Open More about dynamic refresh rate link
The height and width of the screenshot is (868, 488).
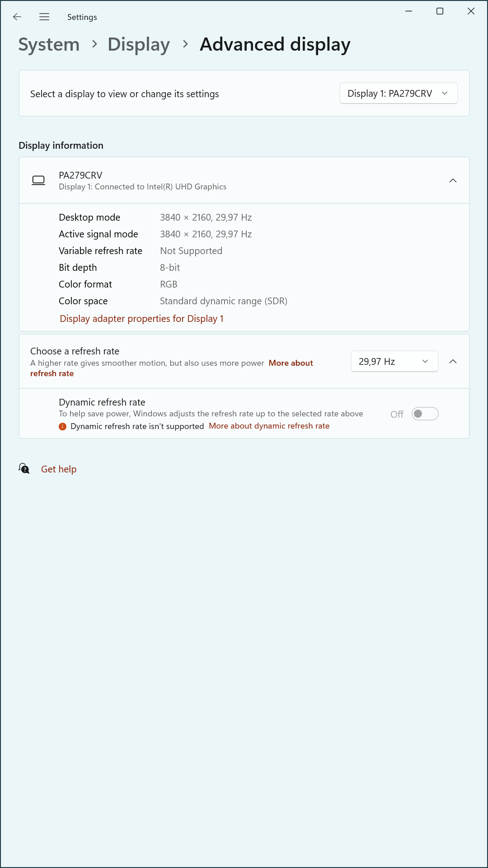pos(269,426)
